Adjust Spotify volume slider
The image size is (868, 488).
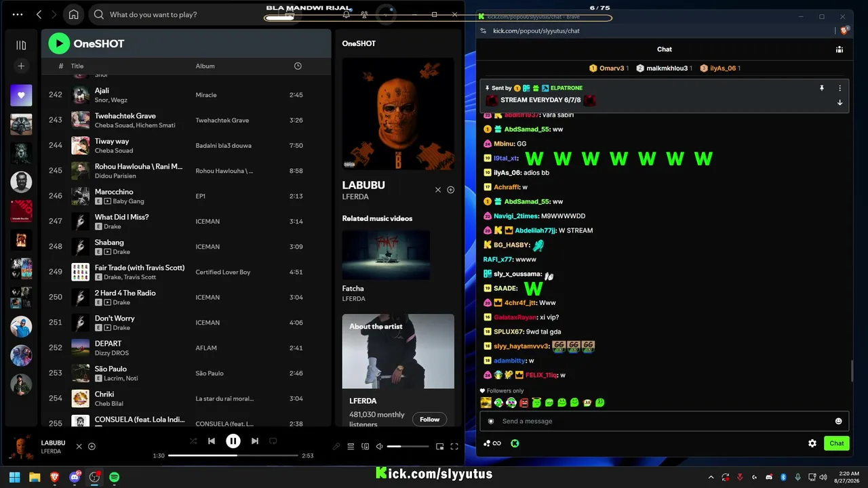click(x=408, y=446)
